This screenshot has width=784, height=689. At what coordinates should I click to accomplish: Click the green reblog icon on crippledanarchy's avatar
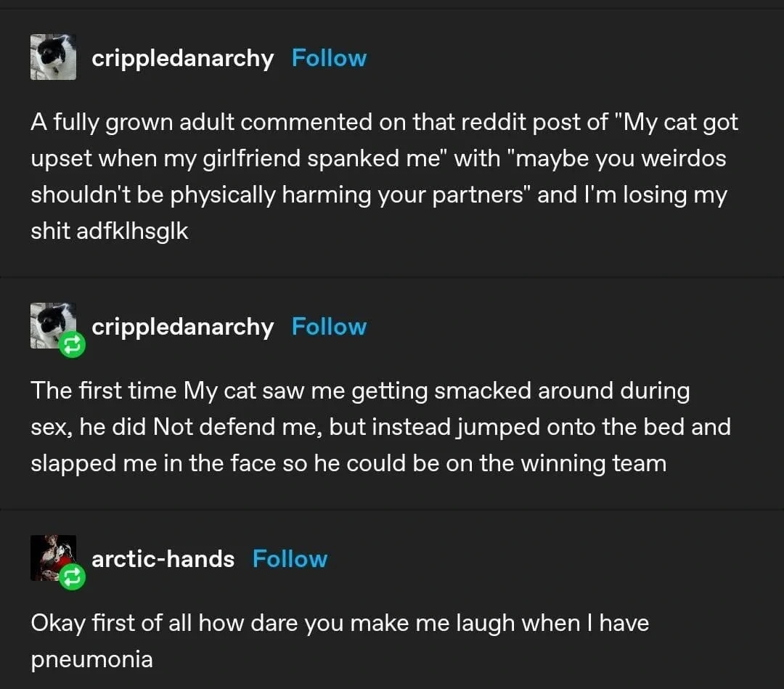[x=71, y=345]
